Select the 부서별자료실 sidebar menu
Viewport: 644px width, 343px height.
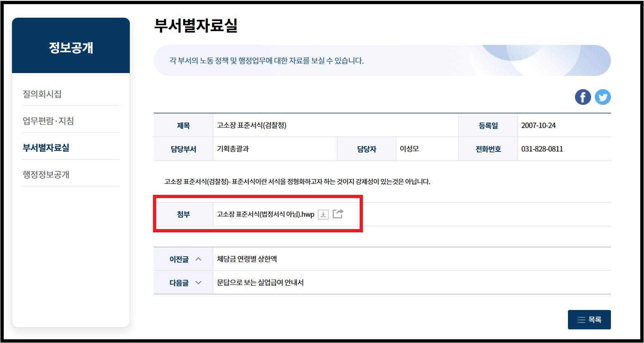point(46,148)
